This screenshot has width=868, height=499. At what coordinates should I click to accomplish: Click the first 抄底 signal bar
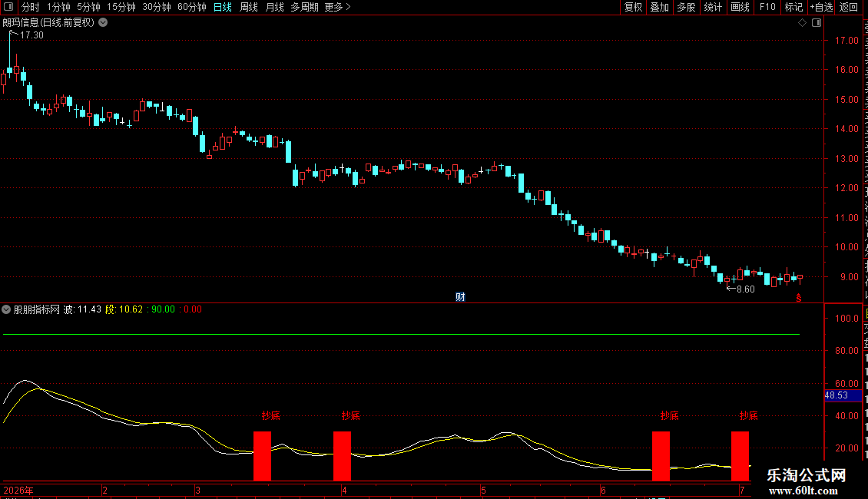263,456
